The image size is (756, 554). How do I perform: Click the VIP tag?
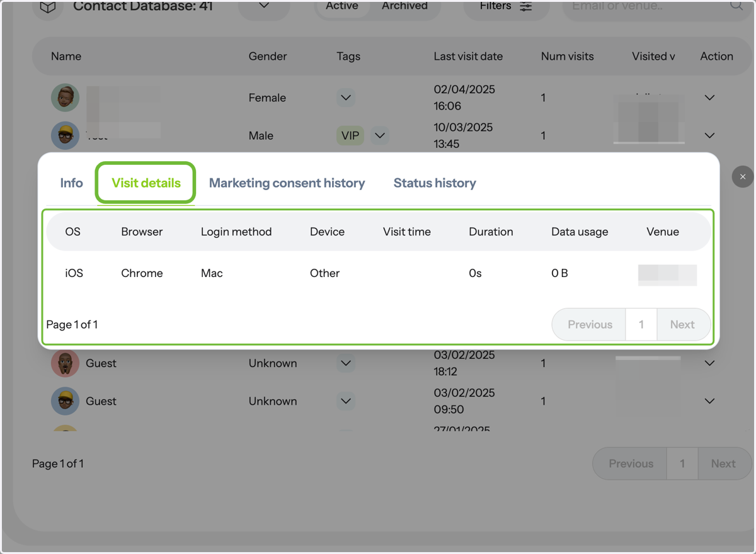click(x=350, y=135)
